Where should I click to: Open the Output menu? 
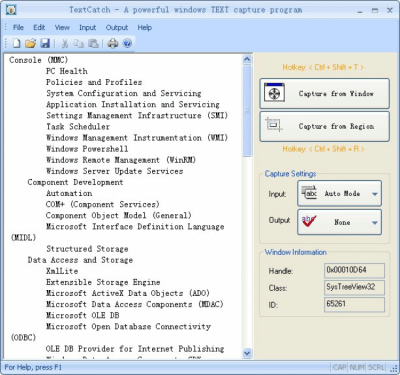(x=117, y=28)
